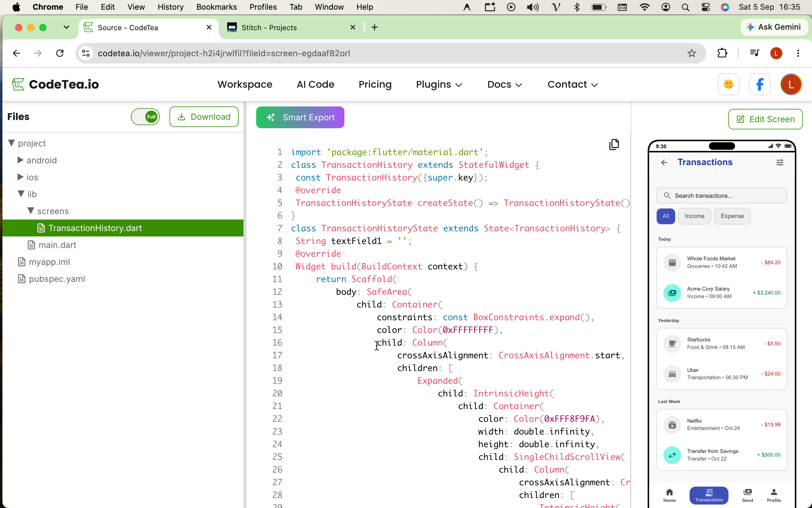This screenshot has width=812, height=508.
Task: Click Transactions tab in preview bottom bar
Action: 709,495
